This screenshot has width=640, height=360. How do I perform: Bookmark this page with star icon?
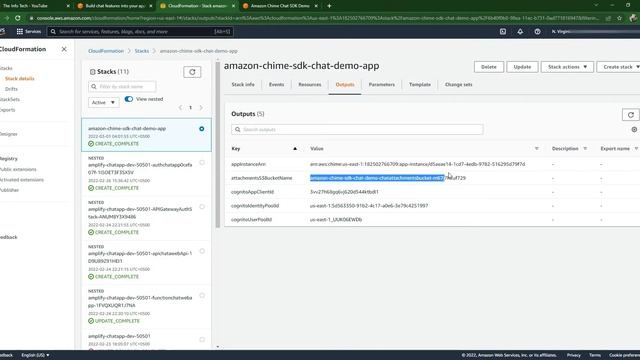(620, 18)
